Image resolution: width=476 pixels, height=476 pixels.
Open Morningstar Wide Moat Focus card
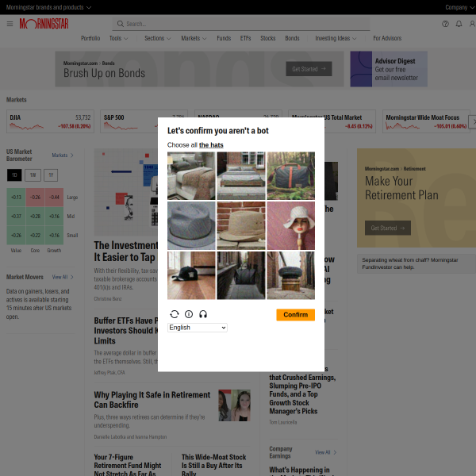(426, 121)
